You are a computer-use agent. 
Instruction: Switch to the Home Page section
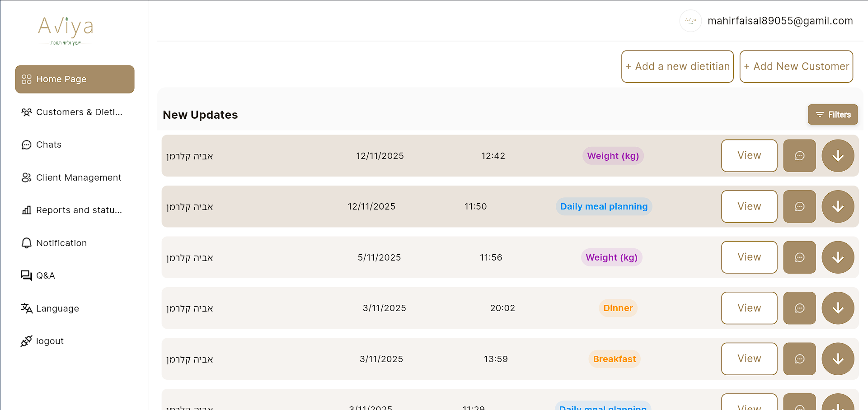click(x=75, y=79)
